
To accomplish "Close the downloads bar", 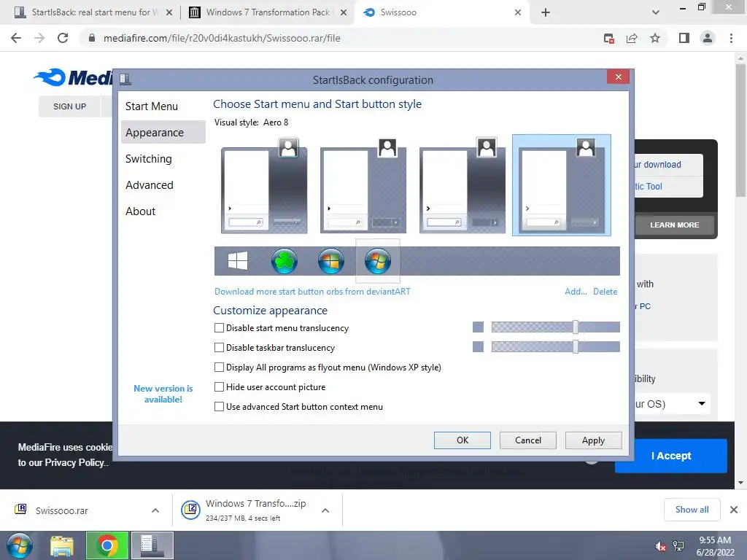I will pos(734,510).
